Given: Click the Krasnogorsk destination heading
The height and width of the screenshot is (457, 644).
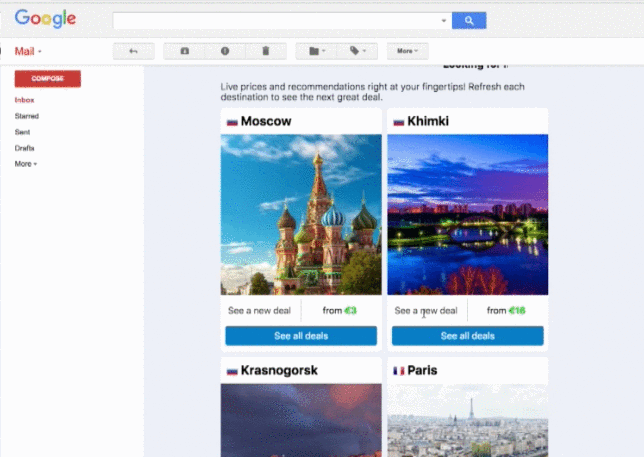Looking at the screenshot, I should pyautogui.click(x=279, y=370).
